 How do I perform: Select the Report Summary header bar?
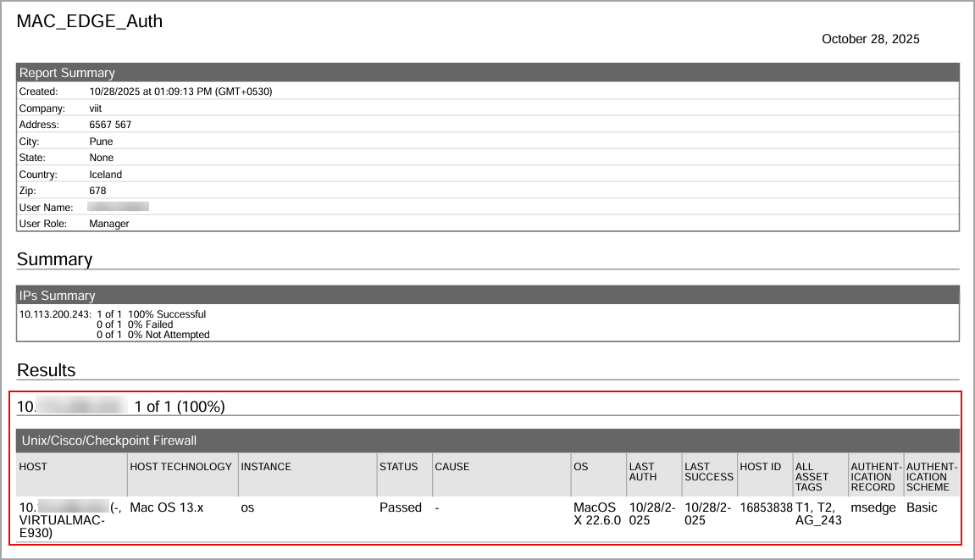coord(488,72)
